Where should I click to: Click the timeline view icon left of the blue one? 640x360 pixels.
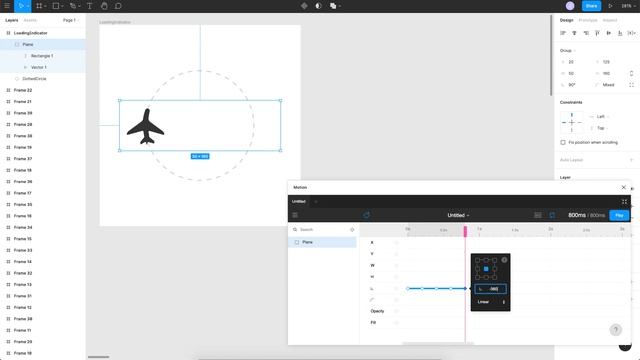click(538, 215)
